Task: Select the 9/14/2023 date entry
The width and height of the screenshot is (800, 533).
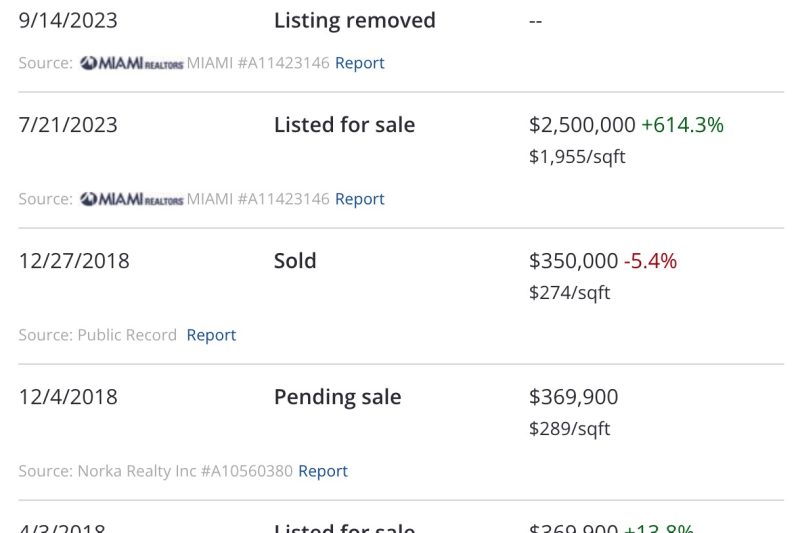Action: [68, 20]
